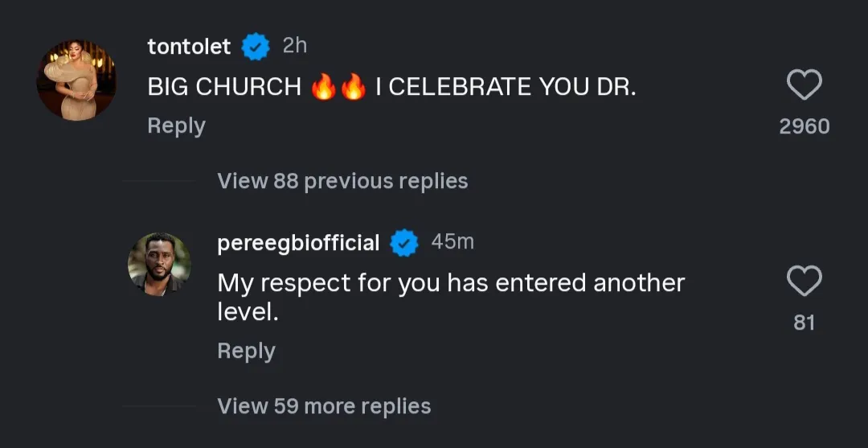
Task: Expand View 59 more replies
Action: [324, 406]
